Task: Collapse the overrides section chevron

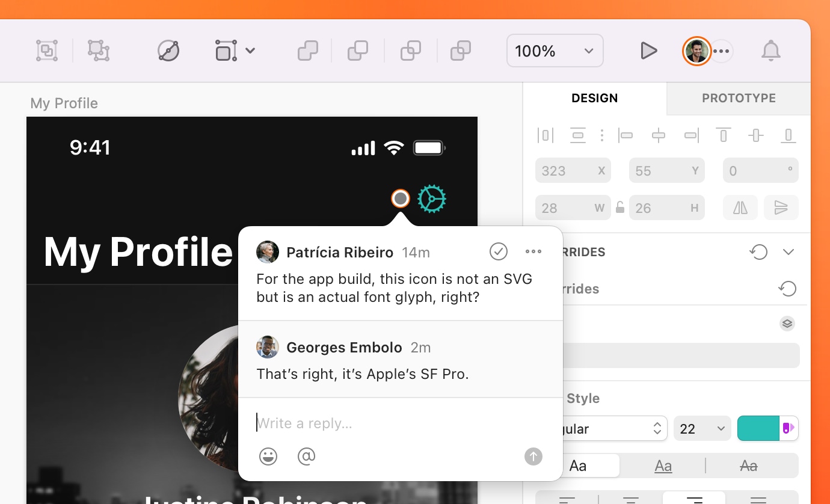Action: (x=788, y=252)
